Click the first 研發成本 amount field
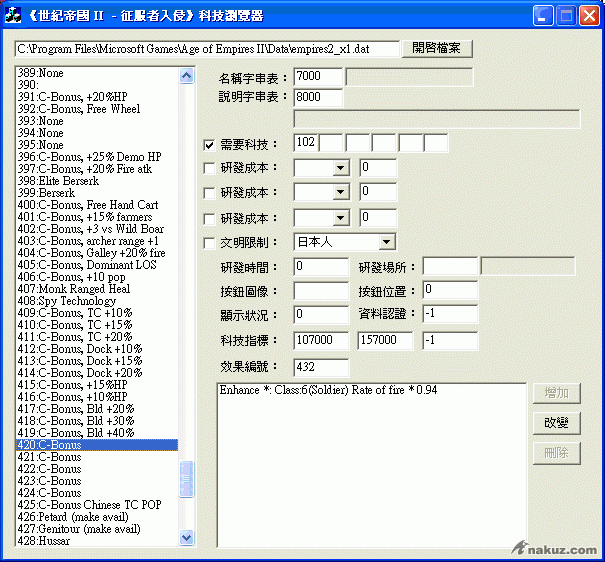This screenshot has height=562, width=605. [x=378, y=167]
